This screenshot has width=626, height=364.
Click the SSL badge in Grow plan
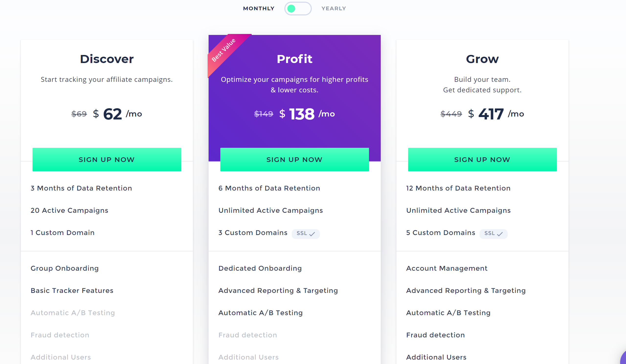point(493,233)
